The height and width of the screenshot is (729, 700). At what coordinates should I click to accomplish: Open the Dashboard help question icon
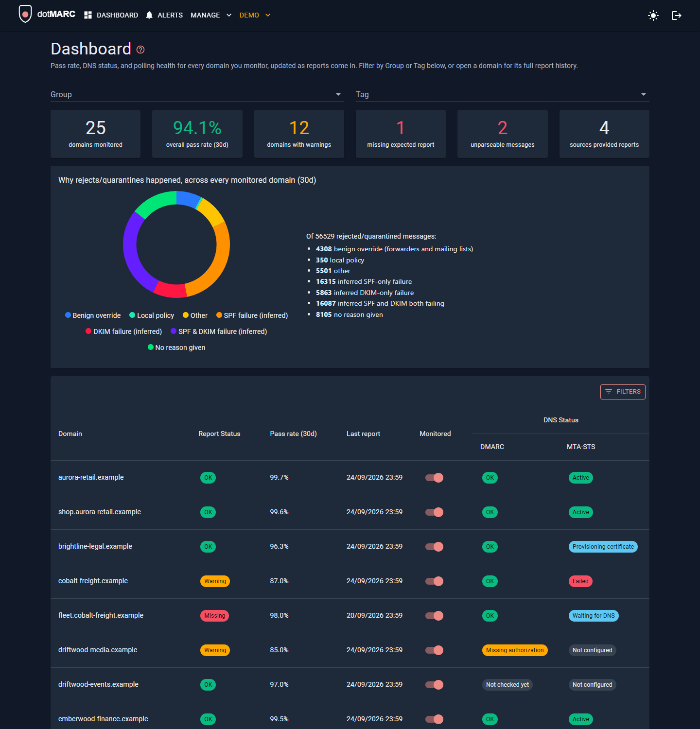click(140, 50)
